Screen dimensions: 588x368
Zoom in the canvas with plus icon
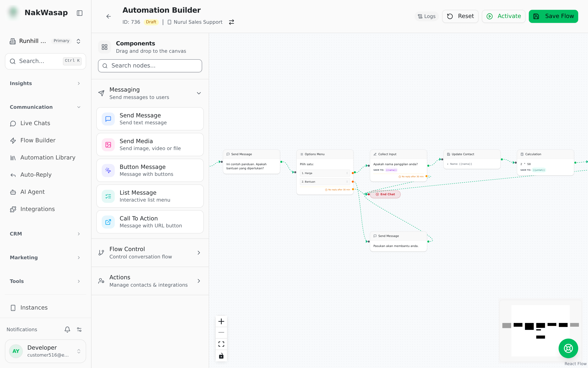221,321
